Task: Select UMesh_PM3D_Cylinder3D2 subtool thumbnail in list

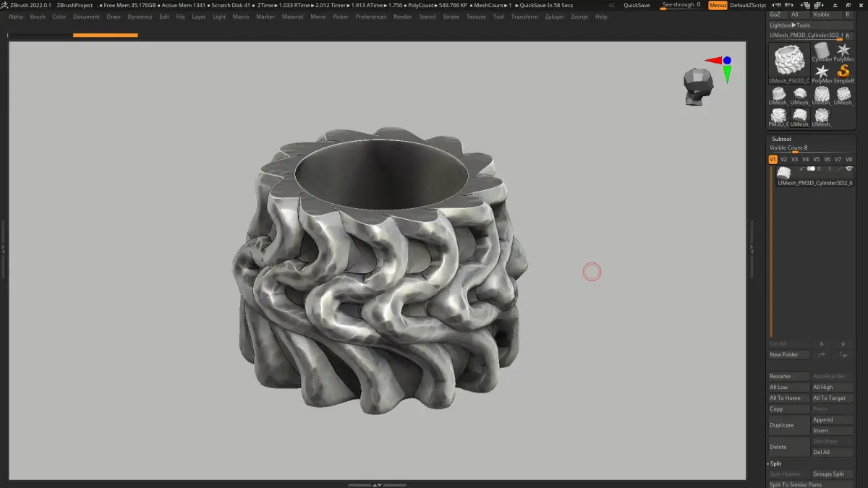Action: click(x=783, y=173)
